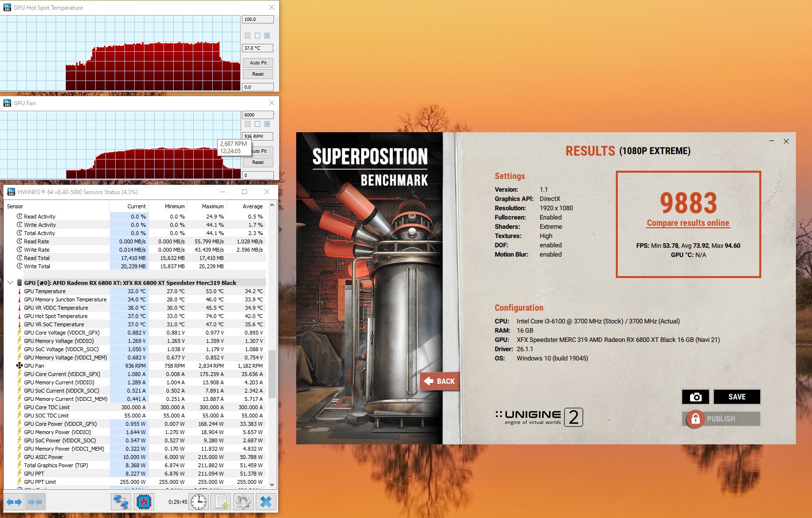The width and height of the screenshot is (812, 518).
Task: Select the GPU Memory Junction Temperature row
Action: (x=135, y=299)
